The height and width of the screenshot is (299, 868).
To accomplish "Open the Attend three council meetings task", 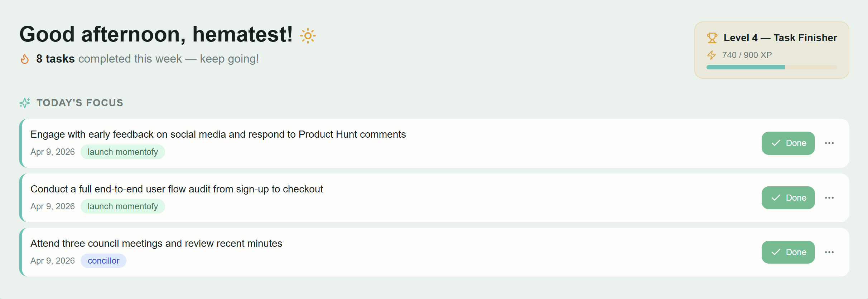I will (156, 244).
